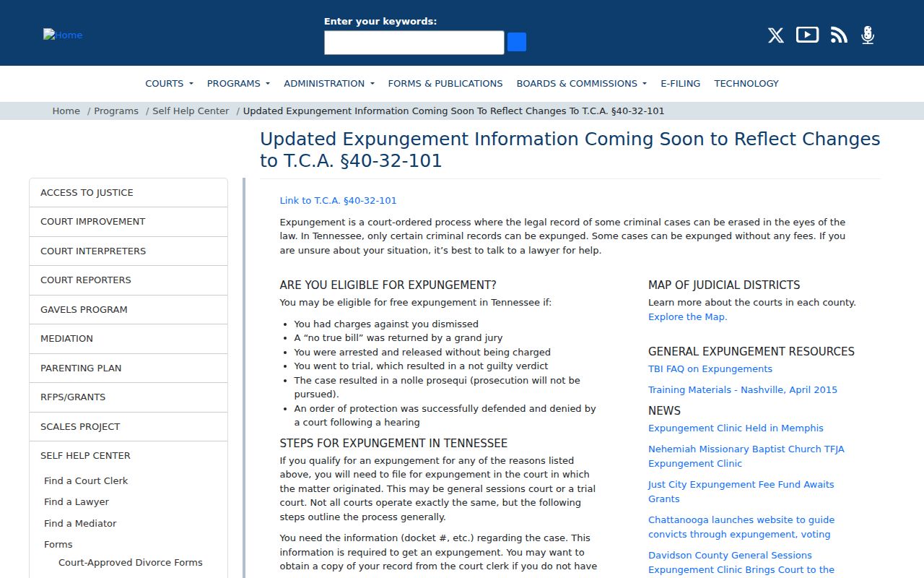The image size is (924, 578).
Task: Click the 'not guilty verdict' bullet
Action: (422, 366)
